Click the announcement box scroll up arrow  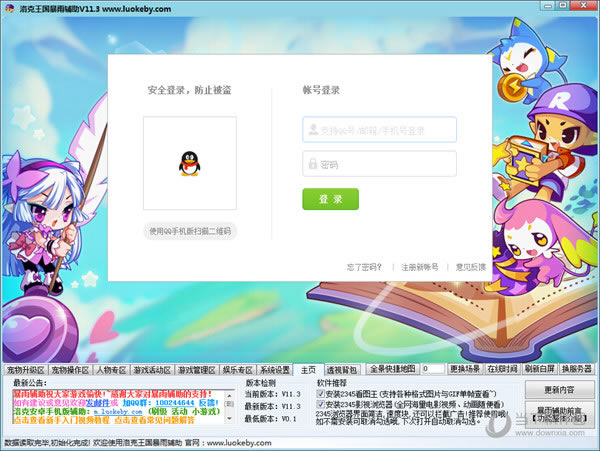click(x=229, y=396)
